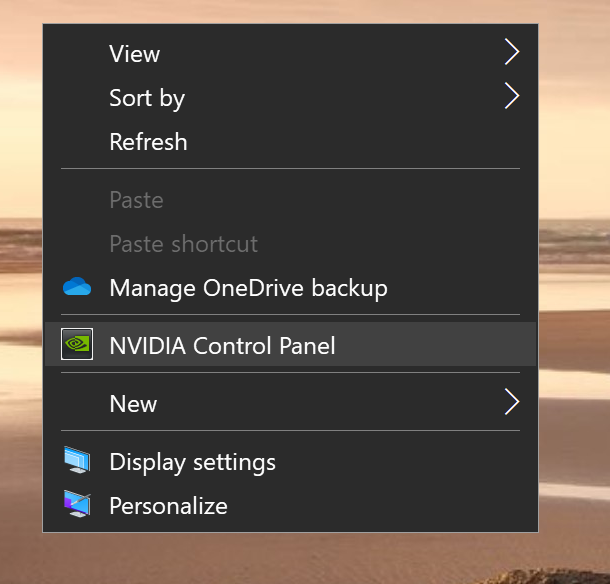
Task: Launch NVIDIA Control Panel
Action: point(290,344)
